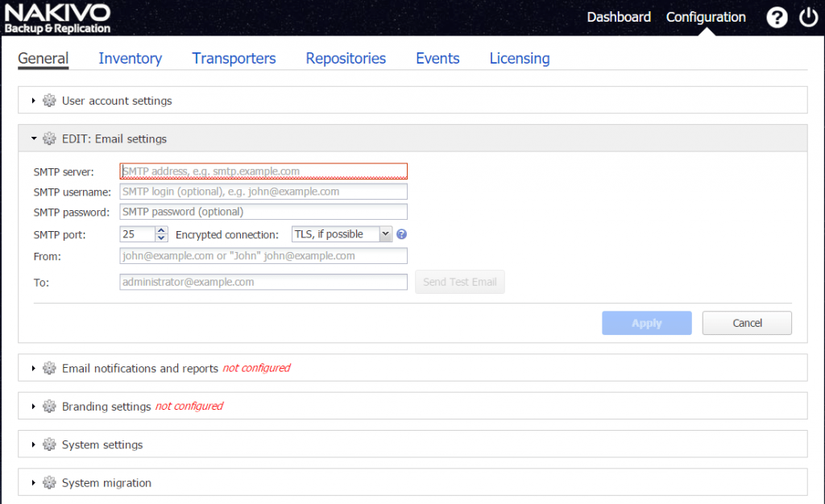Expand the Email notifications and reports section
Viewport: 825px width, 504px height.
point(32,368)
